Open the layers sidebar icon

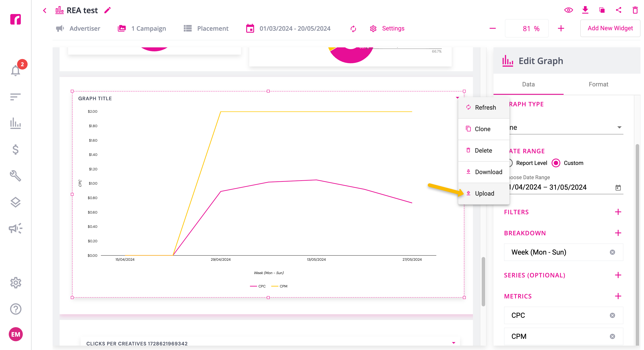[16, 202]
